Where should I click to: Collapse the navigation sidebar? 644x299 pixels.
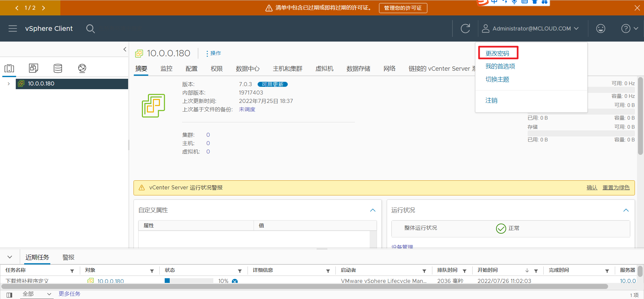[125, 49]
